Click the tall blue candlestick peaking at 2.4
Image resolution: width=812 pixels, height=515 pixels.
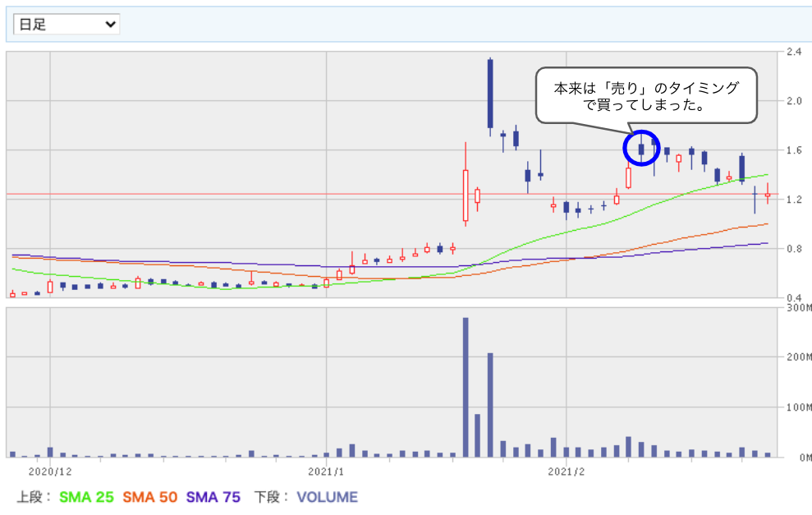tap(490, 97)
